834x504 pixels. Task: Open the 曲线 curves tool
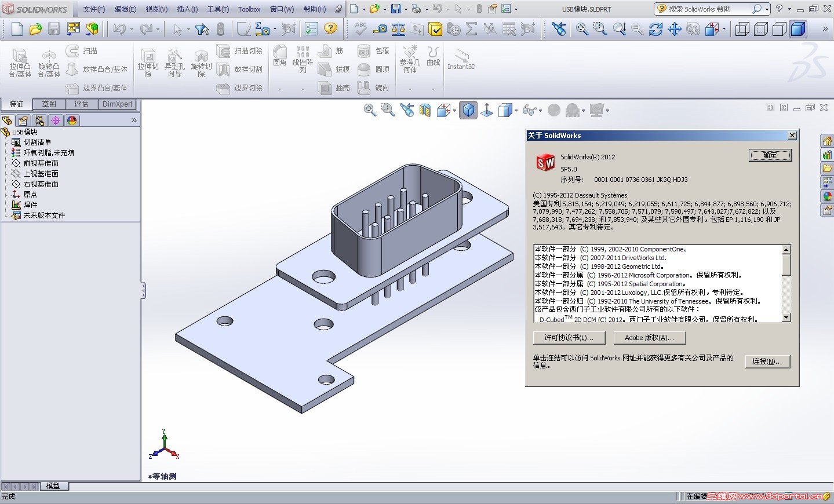click(x=433, y=56)
